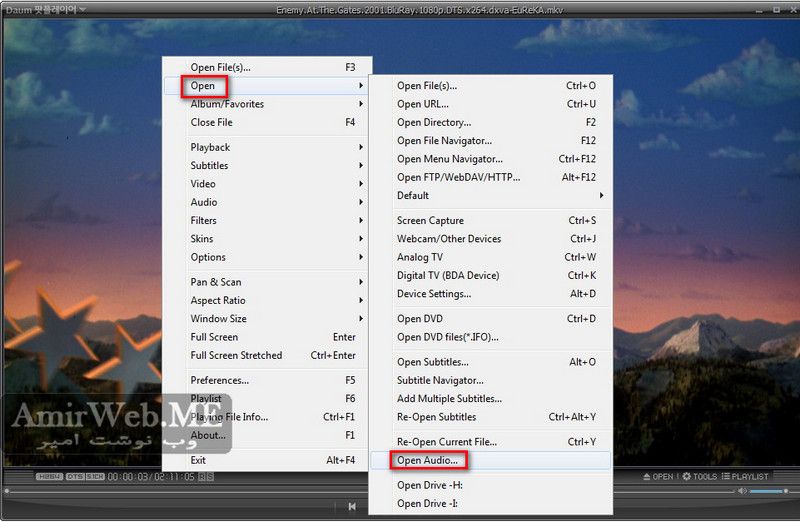The width and height of the screenshot is (800, 522).
Task: Mute audio using the speaker icon
Action: pos(742,491)
